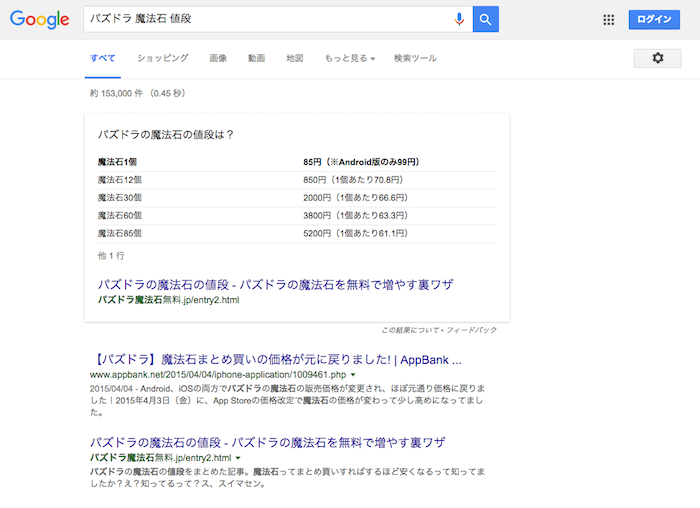
Task: Click the ログイン button
Action: click(x=654, y=20)
